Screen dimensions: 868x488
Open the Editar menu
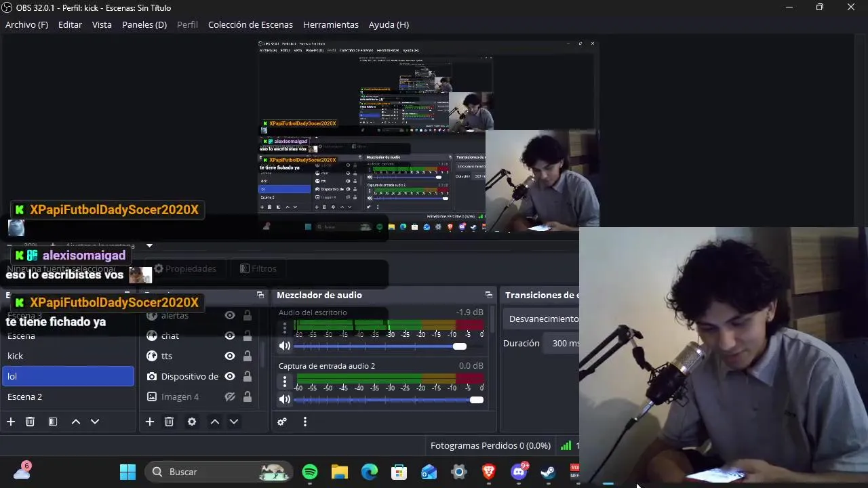[x=70, y=24]
